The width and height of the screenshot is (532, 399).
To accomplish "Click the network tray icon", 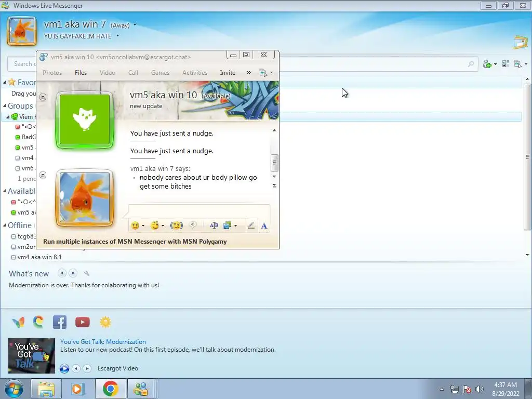I will [454, 389].
